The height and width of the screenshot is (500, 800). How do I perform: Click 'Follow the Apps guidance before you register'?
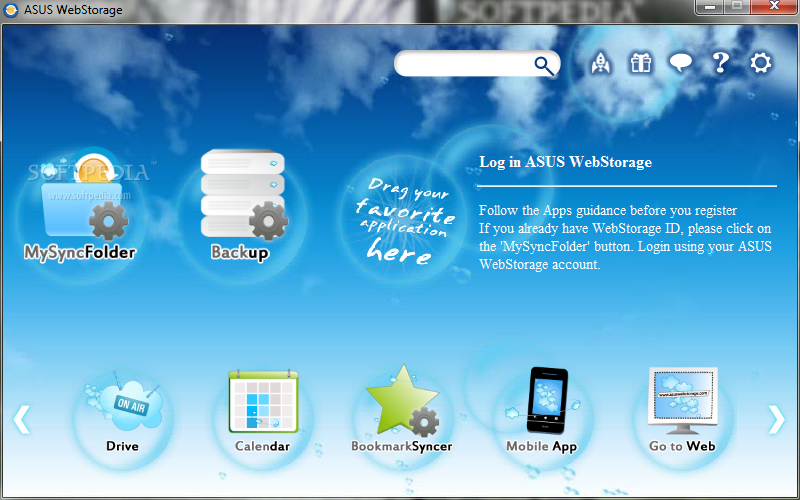click(x=608, y=210)
